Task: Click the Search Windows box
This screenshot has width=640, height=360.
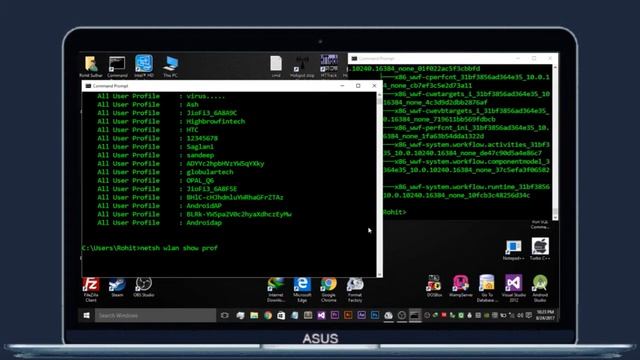Action: (156, 316)
